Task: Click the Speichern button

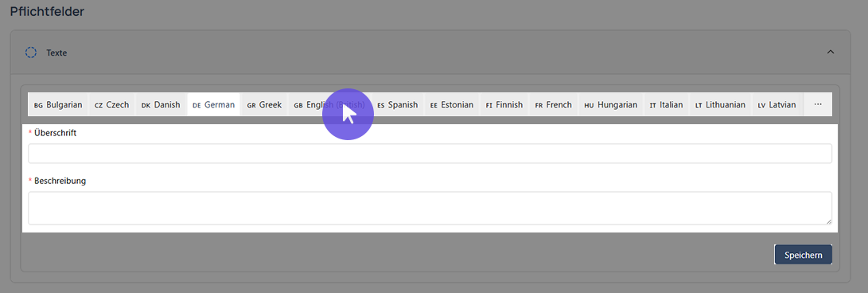Action: [803, 255]
